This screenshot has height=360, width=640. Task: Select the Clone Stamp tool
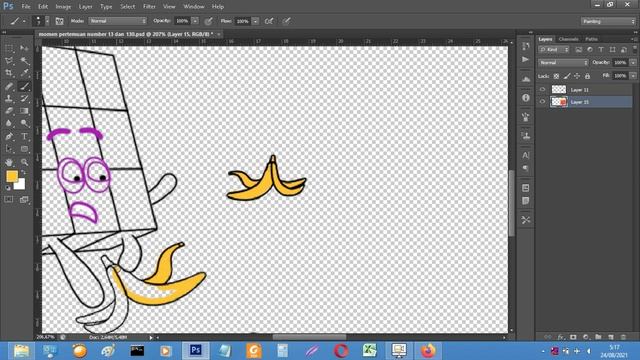coord(9,98)
